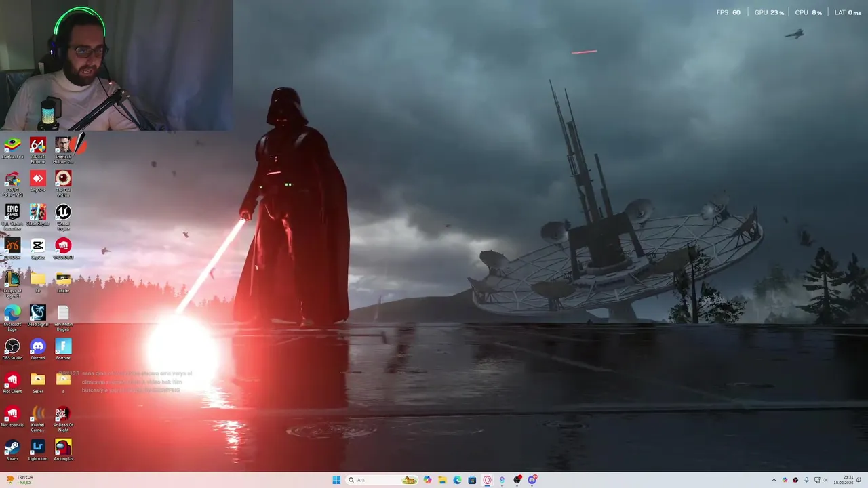Image resolution: width=868 pixels, height=488 pixels.
Task: Open the OBS Studio desktop shortcut
Action: pyautogui.click(x=12, y=349)
